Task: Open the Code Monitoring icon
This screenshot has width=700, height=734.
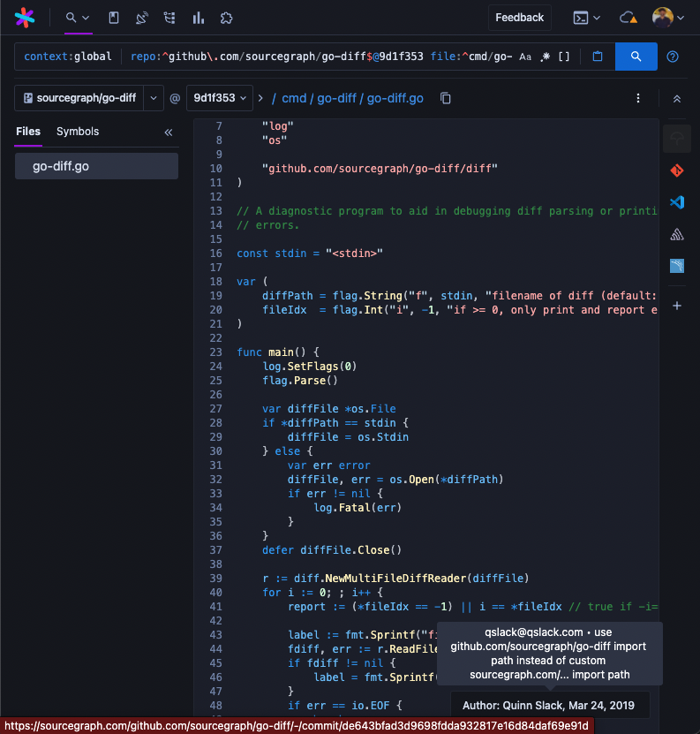Action: pyautogui.click(x=142, y=18)
